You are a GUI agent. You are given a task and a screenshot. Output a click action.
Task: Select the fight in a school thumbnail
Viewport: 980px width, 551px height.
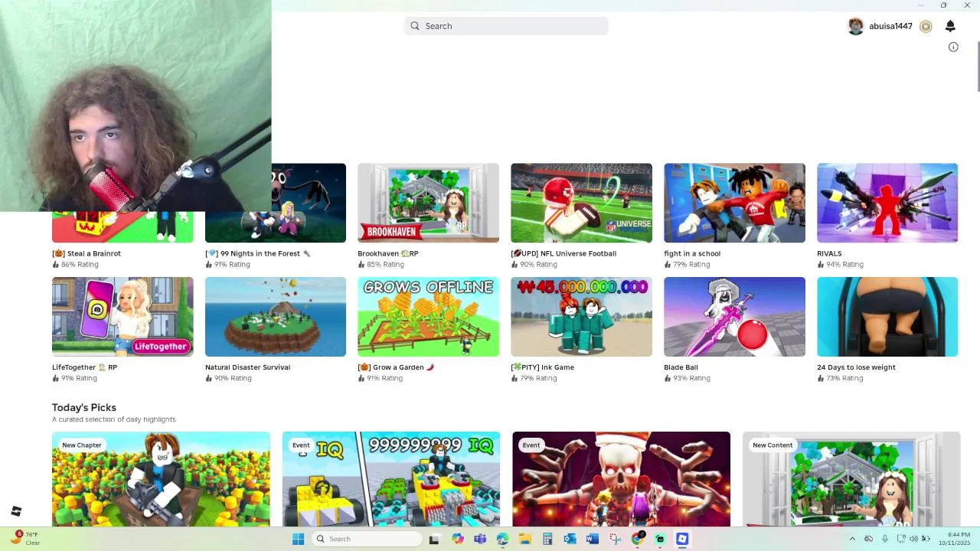pos(734,203)
